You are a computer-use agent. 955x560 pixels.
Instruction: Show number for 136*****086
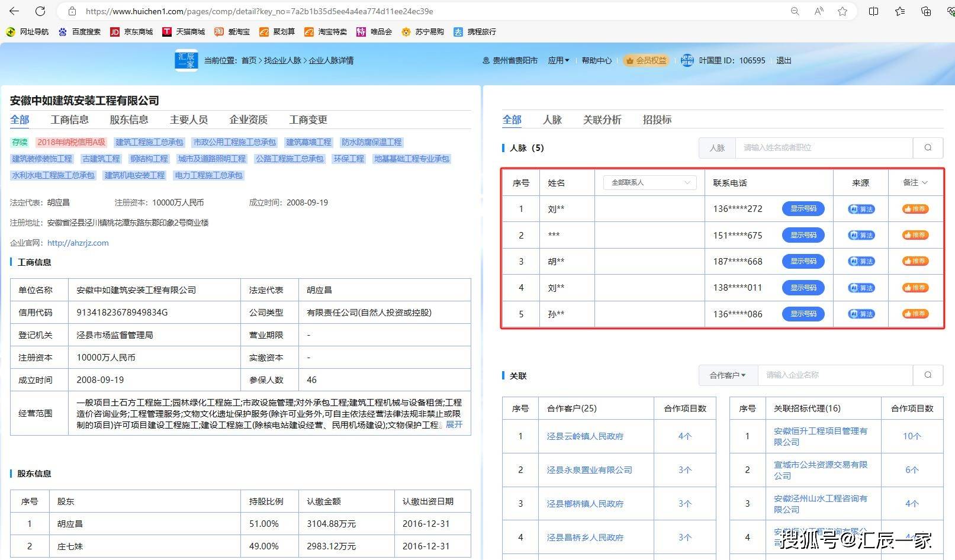pos(803,314)
